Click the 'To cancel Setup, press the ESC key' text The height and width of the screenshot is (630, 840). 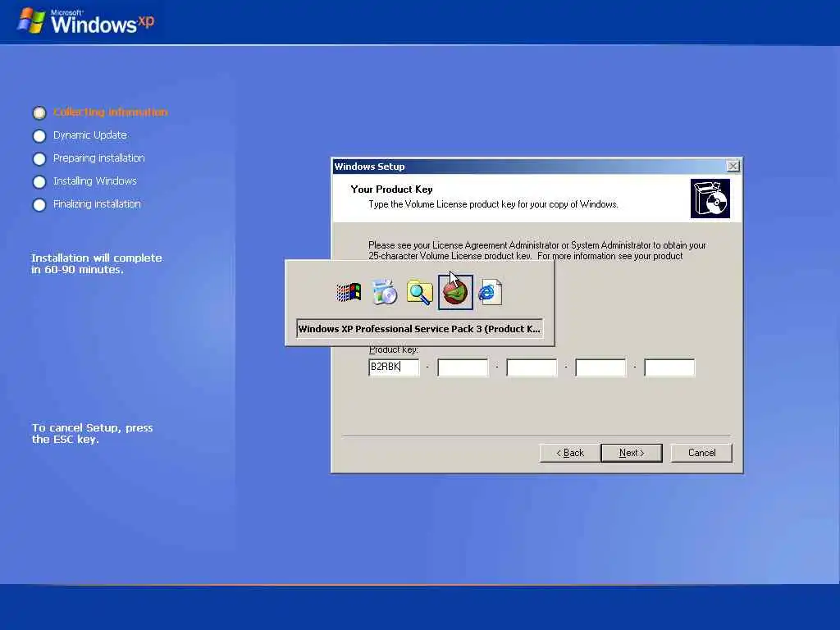[x=92, y=433]
